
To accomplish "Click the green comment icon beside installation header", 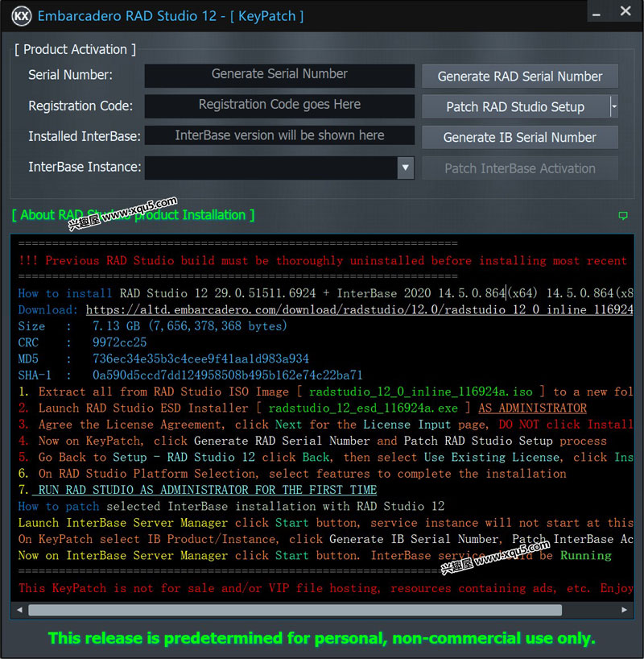I will pos(623,216).
